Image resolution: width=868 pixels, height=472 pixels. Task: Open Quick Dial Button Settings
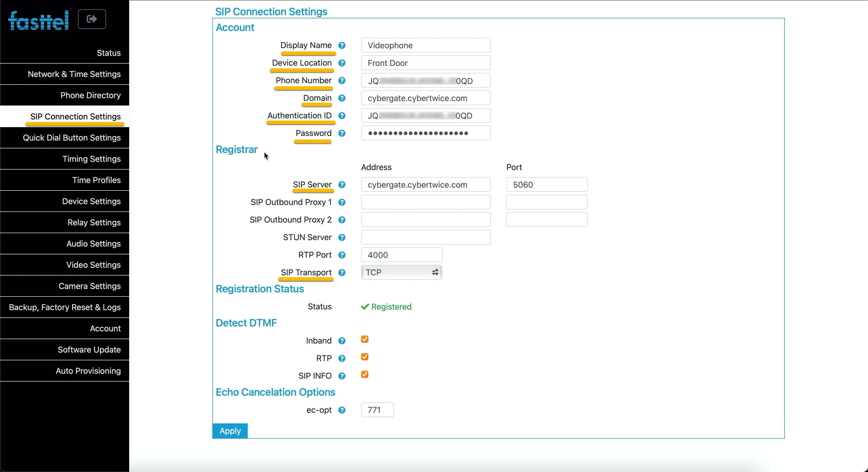pyautogui.click(x=65, y=138)
